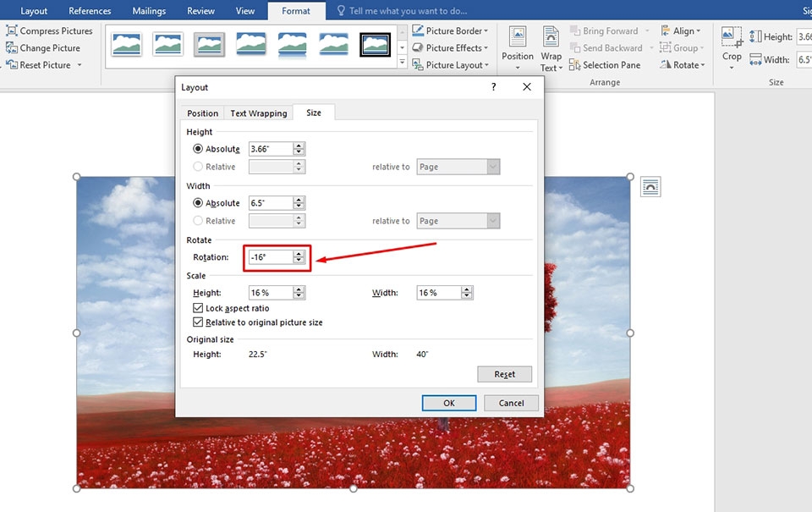Image resolution: width=812 pixels, height=512 pixels.
Task: Click the ribbon Height size field
Action: point(804,36)
